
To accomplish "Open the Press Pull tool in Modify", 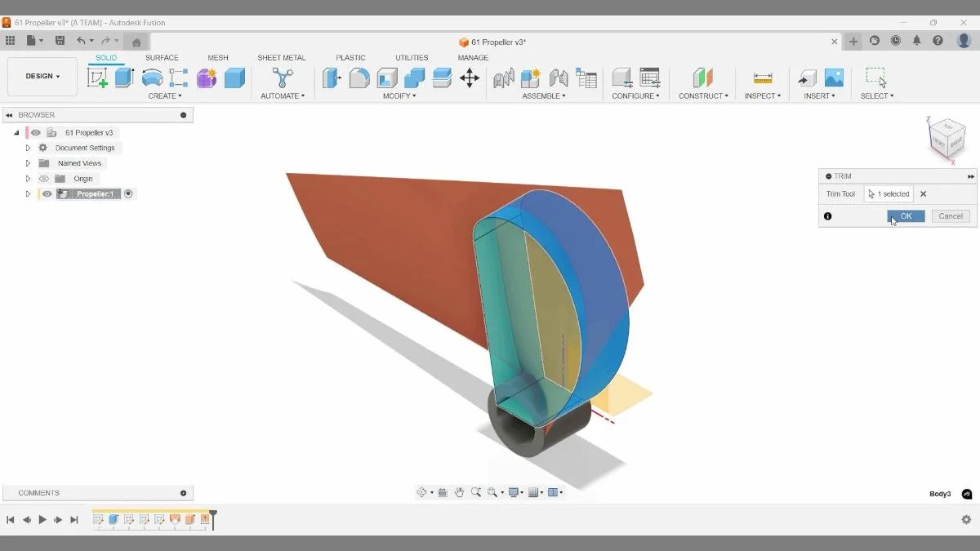I will (332, 78).
